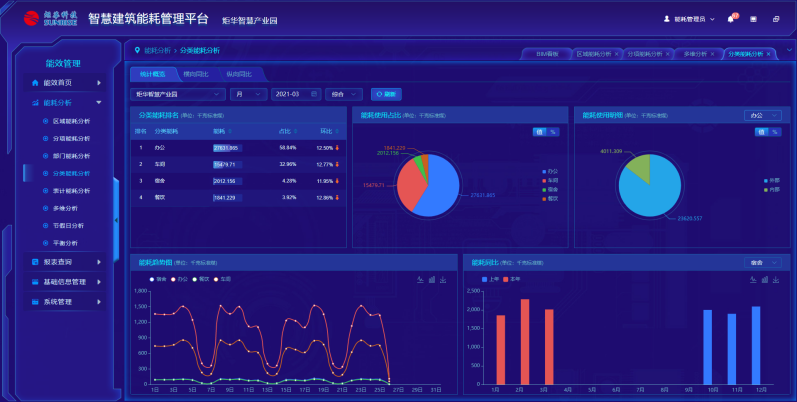Click the calendar icon in date field
Image resolution: width=797 pixels, height=402 pixels.
tap(315, 94)
